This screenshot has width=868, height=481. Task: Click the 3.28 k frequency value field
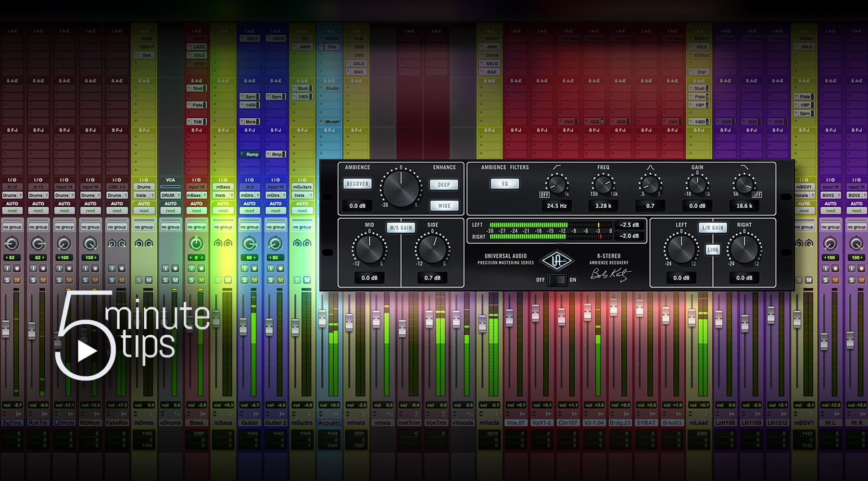(x=603, y=206)
